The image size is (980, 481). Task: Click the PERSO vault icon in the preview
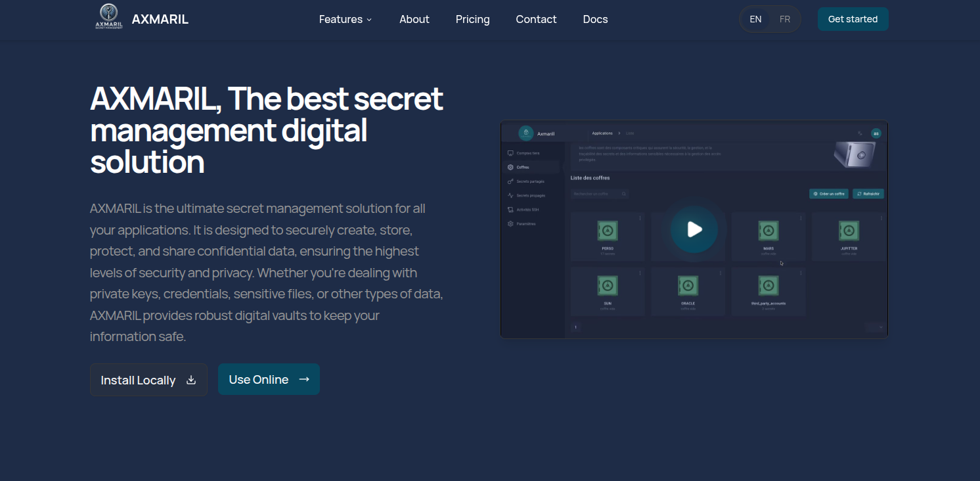click(x=607, y=231)
